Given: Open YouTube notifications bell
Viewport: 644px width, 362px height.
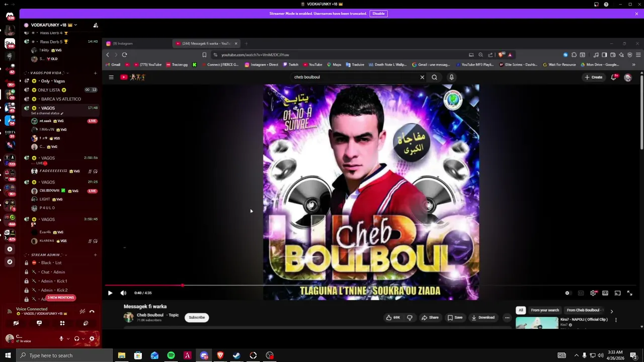Looking at the screenshot, I should (614, 77).
